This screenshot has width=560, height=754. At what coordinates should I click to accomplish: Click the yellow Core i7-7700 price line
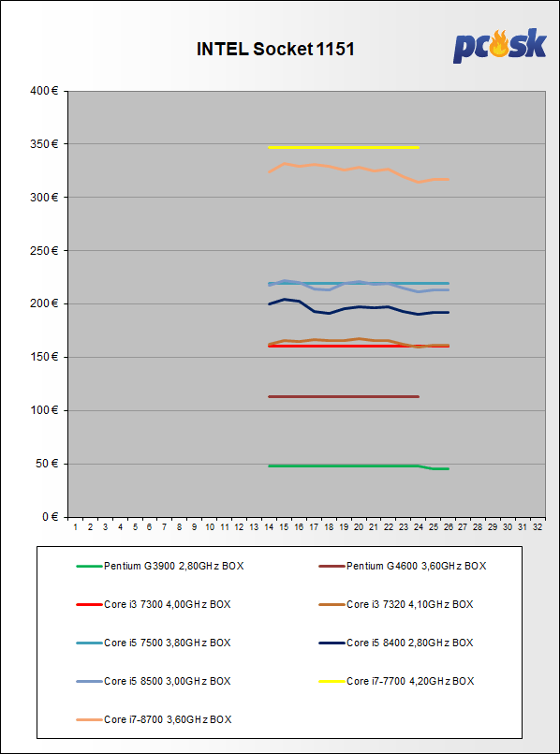click(344, 148)
